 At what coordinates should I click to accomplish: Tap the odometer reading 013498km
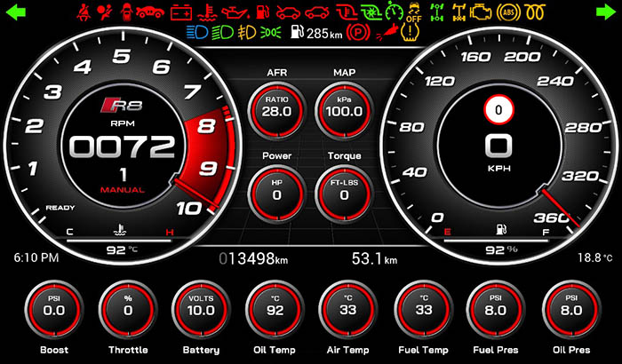(253, 259)
